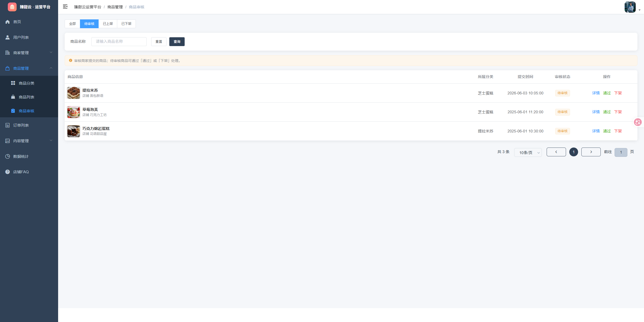The height and width of the screenshot is (322, 644).
Task: Click the 重置 reset button
Action: coord(159,42)
